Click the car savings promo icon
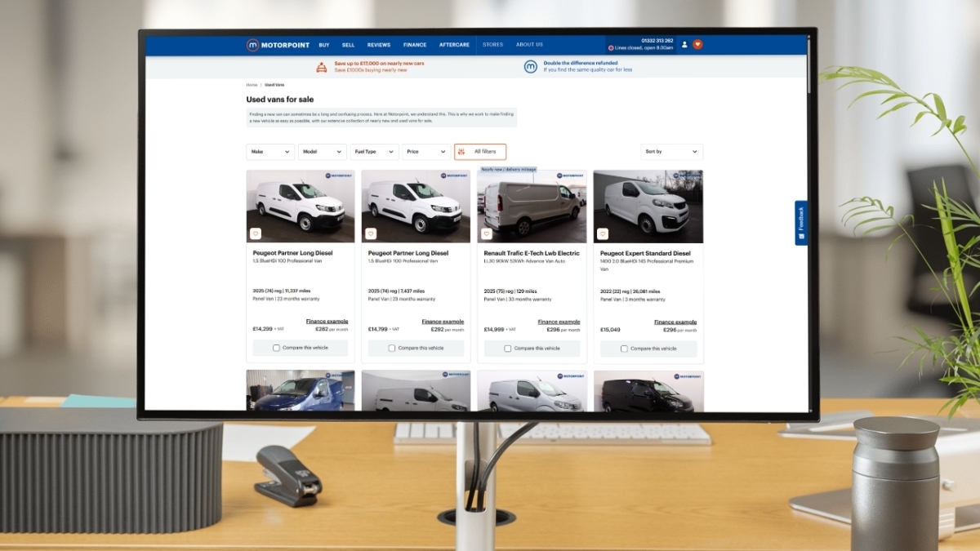The image size is (980, 551). coord(322,67)
